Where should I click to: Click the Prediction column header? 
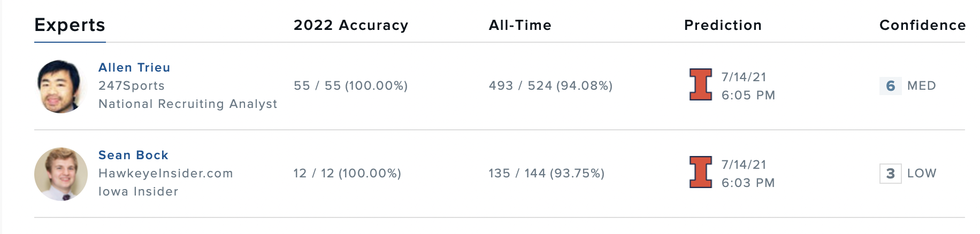click(723, 25)
